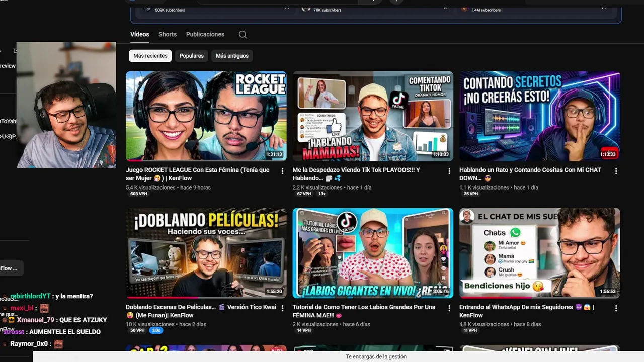Select the Más recientes filter chip

coord(150,56)
